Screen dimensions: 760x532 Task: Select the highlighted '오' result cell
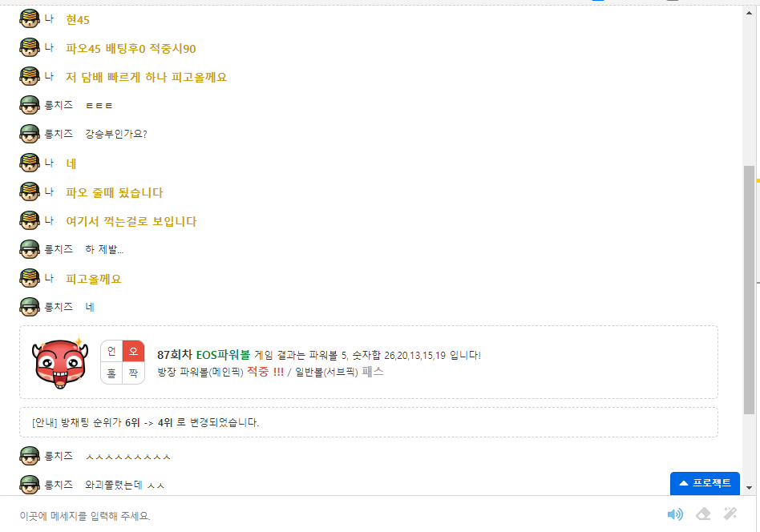(133, 351)
